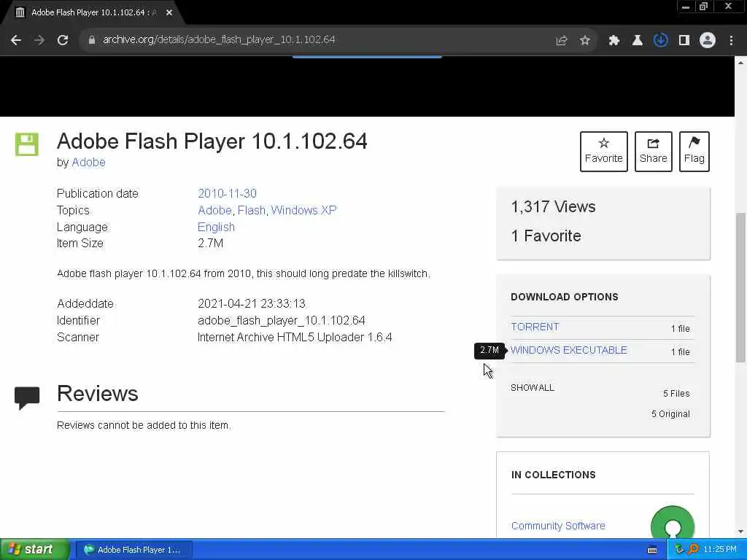Click the identifier text adobe_flash_player_10.1.102.64
747x560 pixels.
coord(282,321)
